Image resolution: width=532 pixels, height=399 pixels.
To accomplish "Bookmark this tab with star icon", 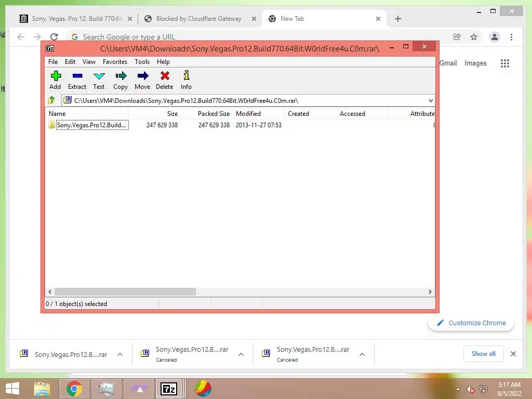I will 474,37.
